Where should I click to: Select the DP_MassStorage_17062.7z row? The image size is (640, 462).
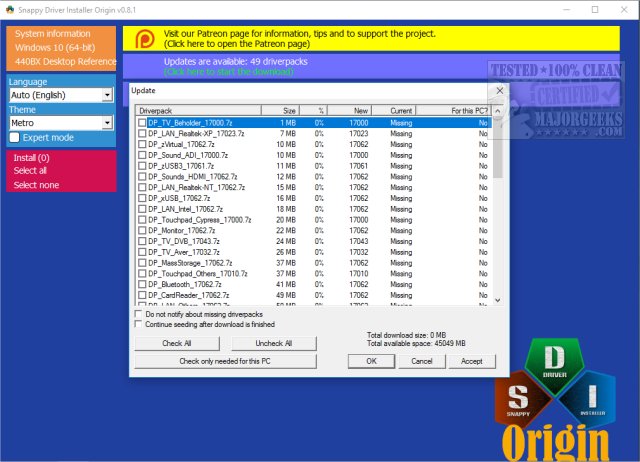tap(313, 263)
